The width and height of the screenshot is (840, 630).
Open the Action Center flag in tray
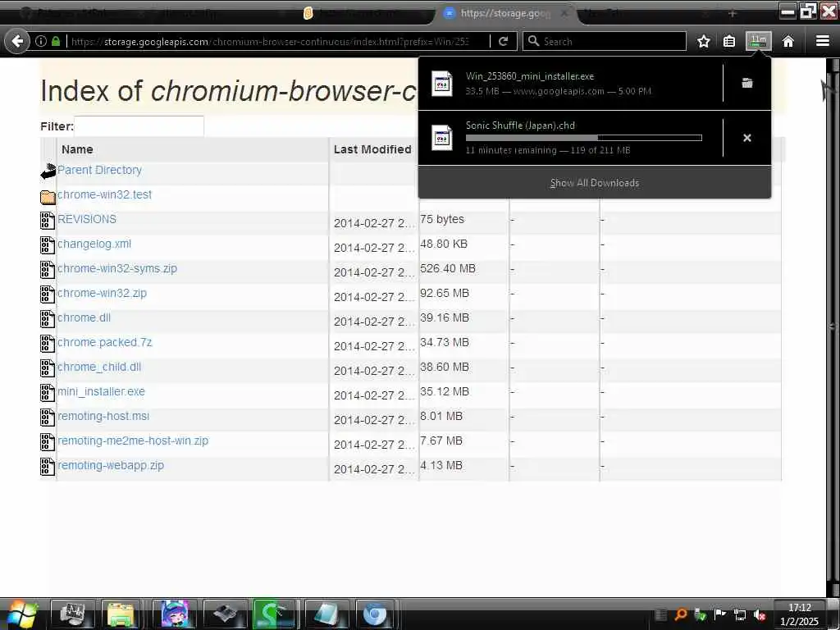[x=719, y=614]
